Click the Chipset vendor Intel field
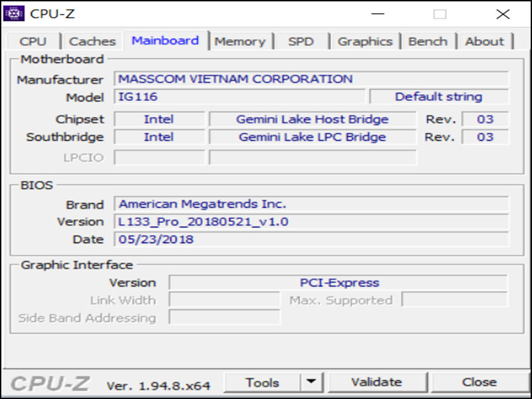This screenshot has height=399, width=532. [159, 120]
